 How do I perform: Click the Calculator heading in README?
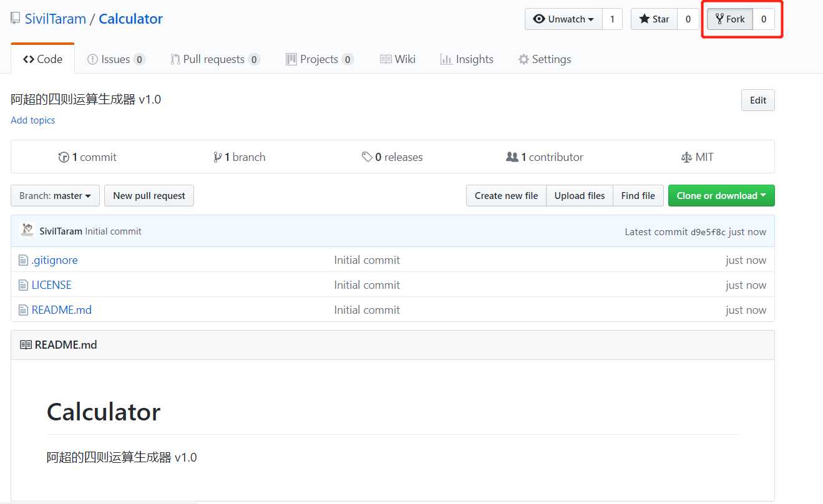tap(104, 412)
